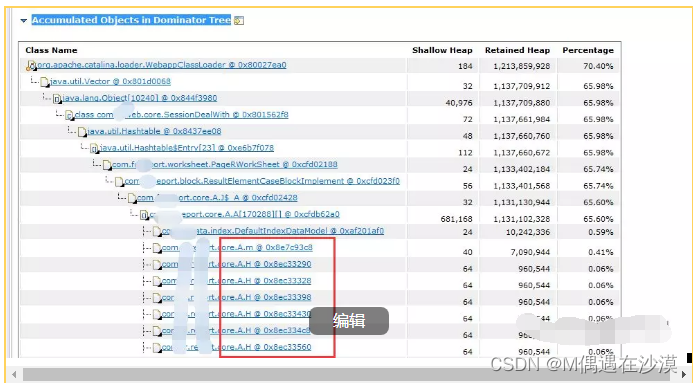Open the core.A.H @ 0x8ec33398 link
The image size is (693, 383).
pos(236,297)
